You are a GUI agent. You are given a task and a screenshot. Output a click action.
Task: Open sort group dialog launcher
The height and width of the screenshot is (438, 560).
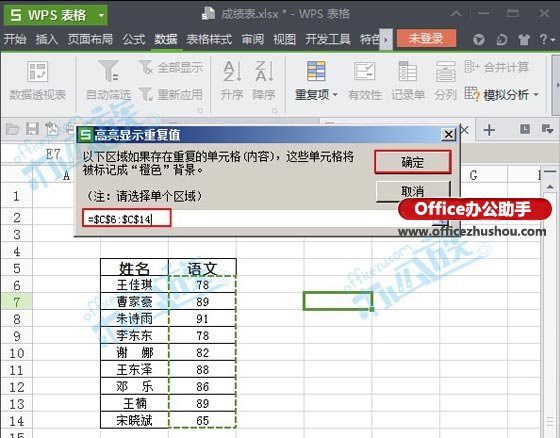point(274,110)
